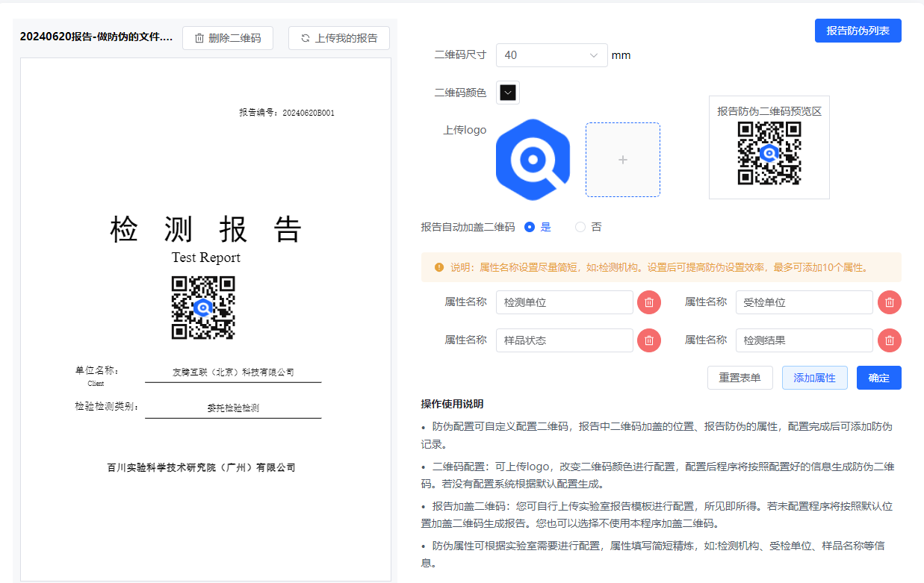Click the 友腾互联（北京）科技有限公司 company name
924x583 pixels.
tap(233, 372)
